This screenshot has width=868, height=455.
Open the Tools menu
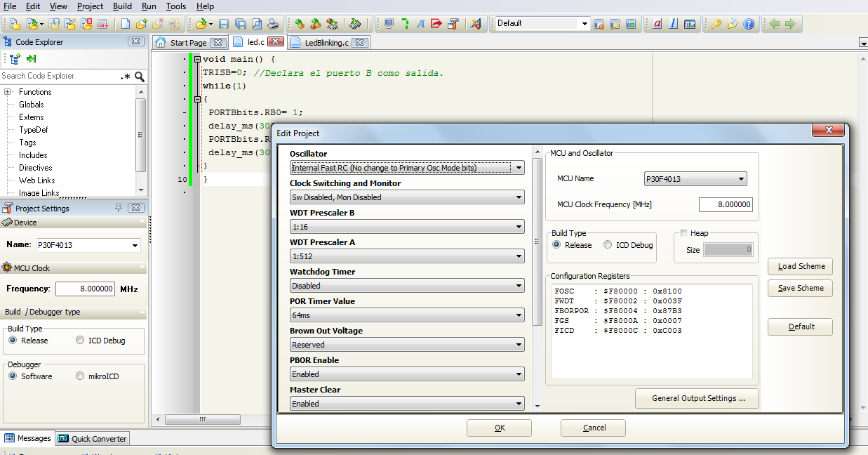coord(176,6)
